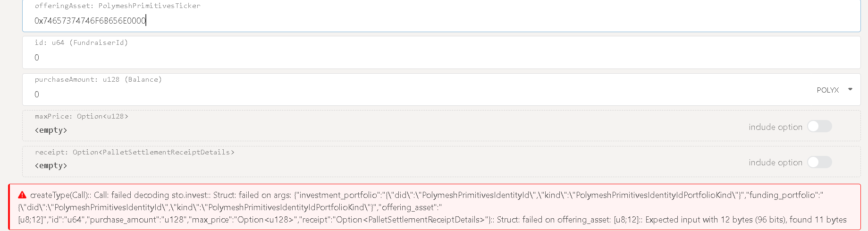This screenshot has height=231, width=868.
Task: Click the id u64 (FundraiserId) label
Action: (81, 43)
